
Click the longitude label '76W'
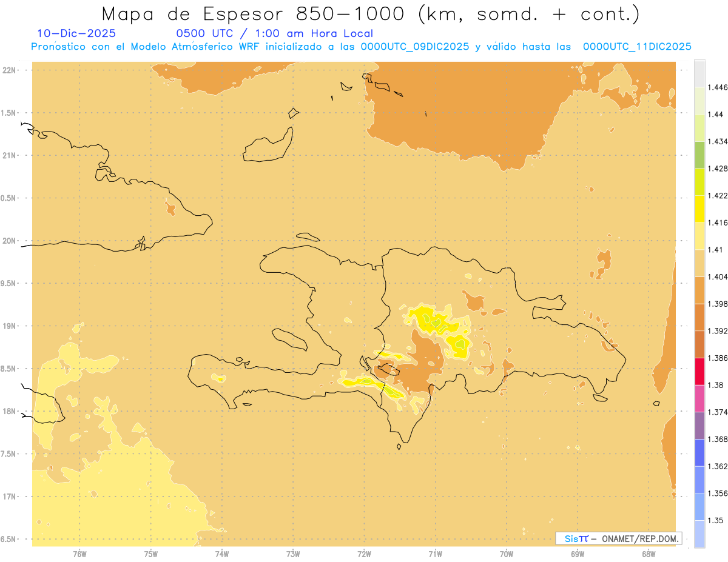79,554
